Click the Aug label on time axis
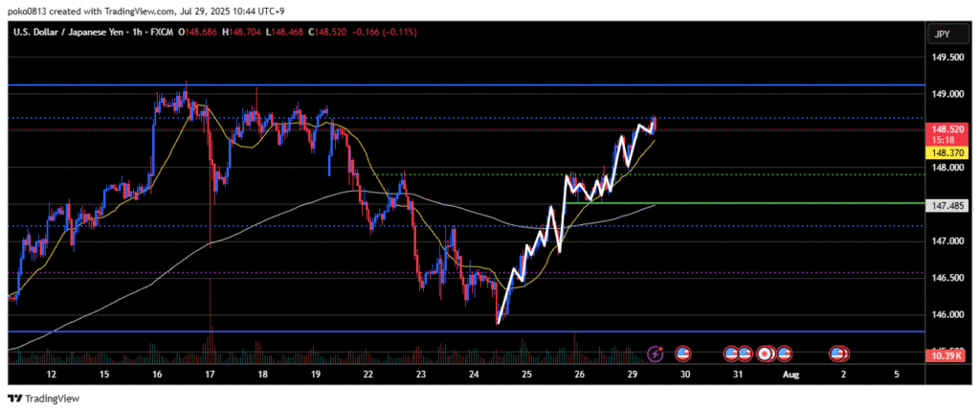The width and height of the screenshot is (980, 412). [788, 374]
